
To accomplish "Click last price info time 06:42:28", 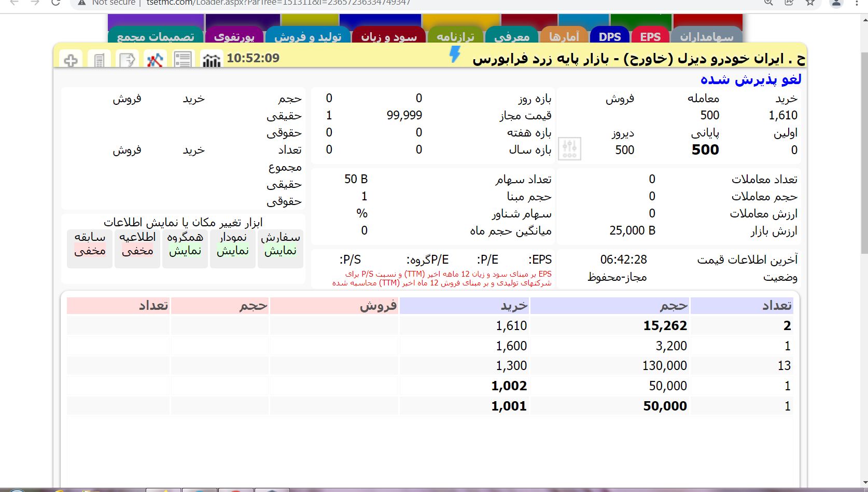I will point(624,259).
